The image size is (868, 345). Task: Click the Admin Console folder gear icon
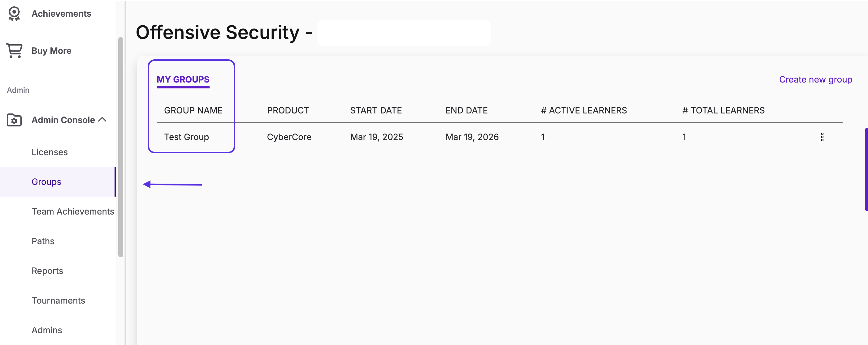point(14,120)
